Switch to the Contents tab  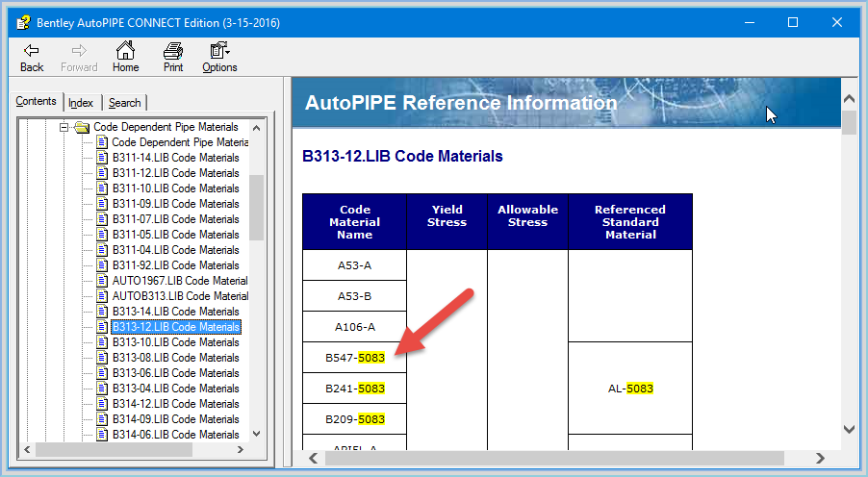36,101
